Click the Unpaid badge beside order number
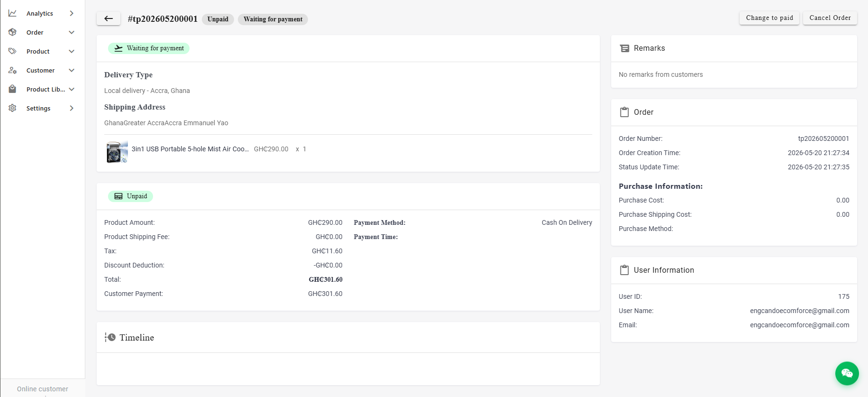 [218, 19]
